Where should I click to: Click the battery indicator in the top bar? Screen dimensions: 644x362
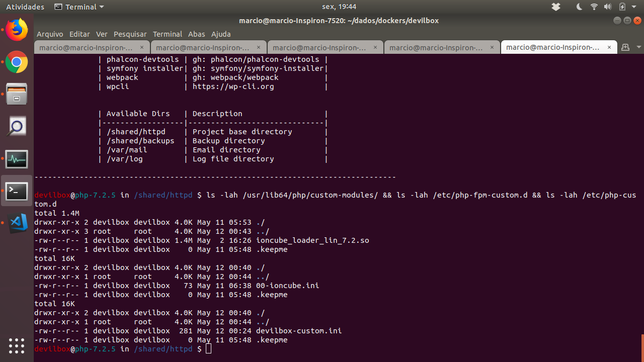tap(623, 7)
